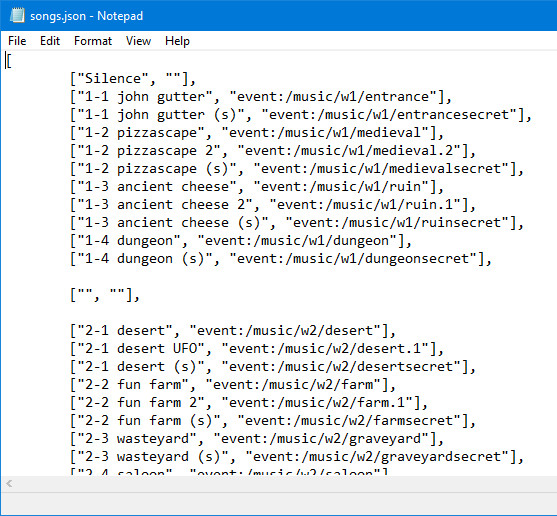Click the horizontal scrollbar left arrow
The width and height of the screenshot is (557, 516).
[9, 484]
